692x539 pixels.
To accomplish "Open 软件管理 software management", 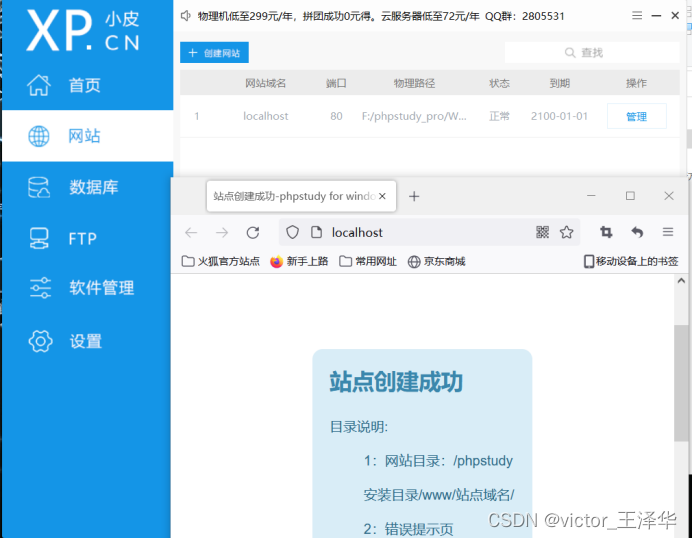I will pyautogui.click(x=87, y=288).
